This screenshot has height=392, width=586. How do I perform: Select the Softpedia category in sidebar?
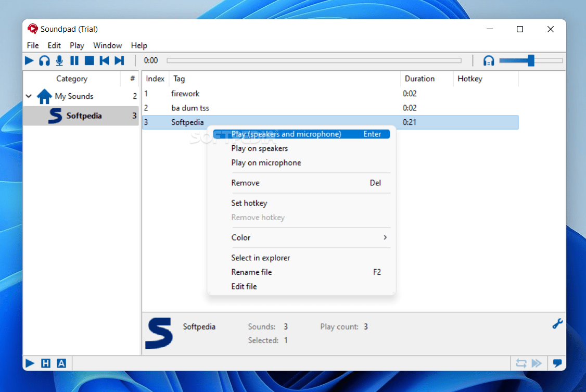point(81,116)
